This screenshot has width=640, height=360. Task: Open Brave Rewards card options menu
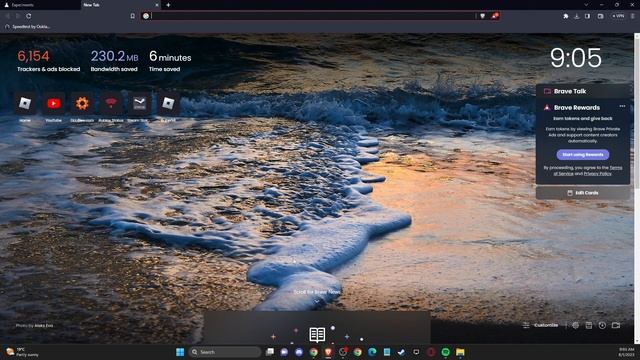tap(622, 106)
